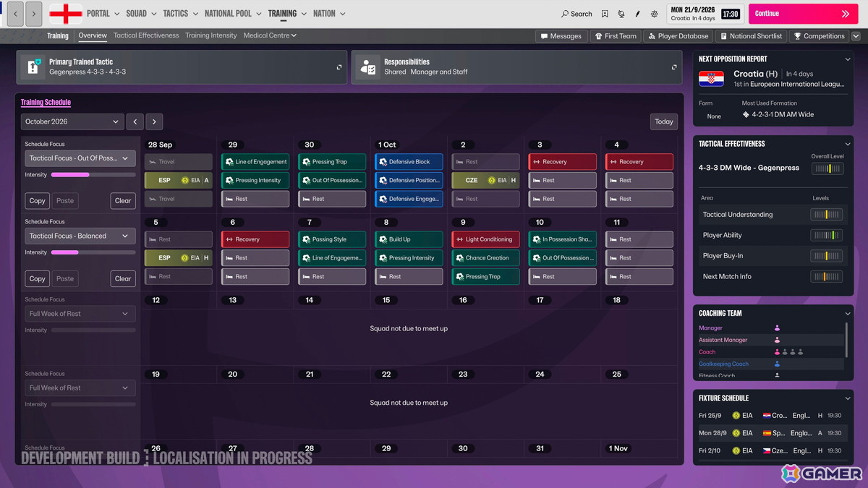This screenshot has width=868, height=488.
Task: Clear the second week's schedule
Action: (123, 278)
